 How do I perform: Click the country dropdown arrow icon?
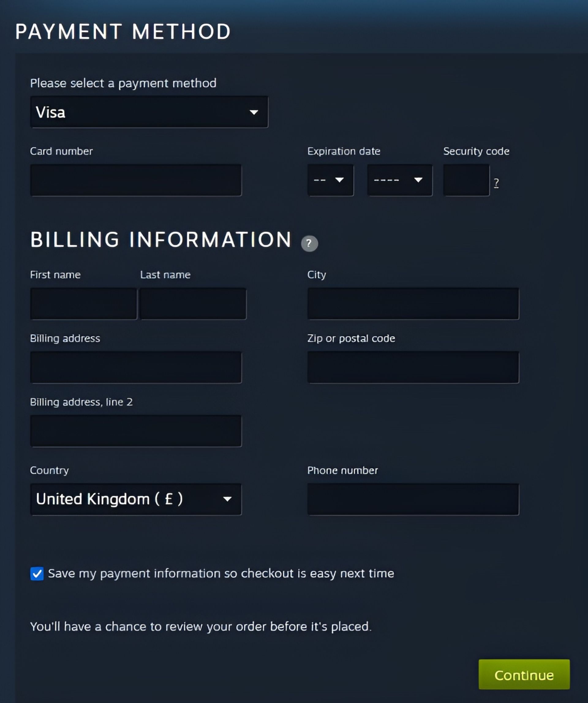point(227,499)
